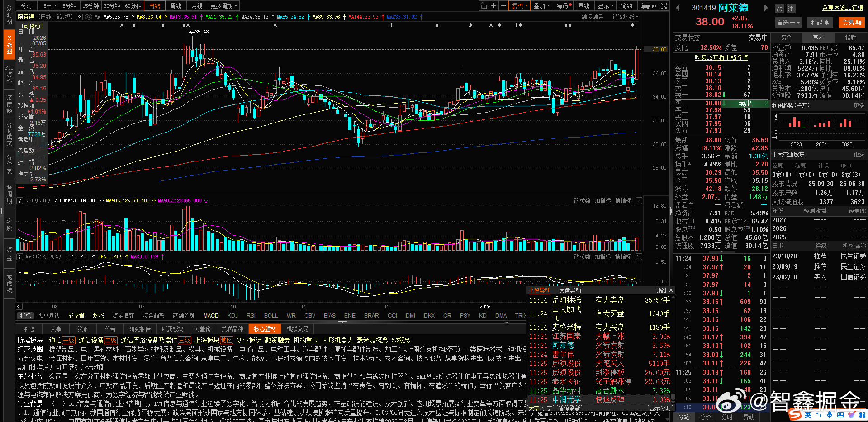Open the gear settings icon beside MA labels
Screen dimensions: 868x422
88,17
